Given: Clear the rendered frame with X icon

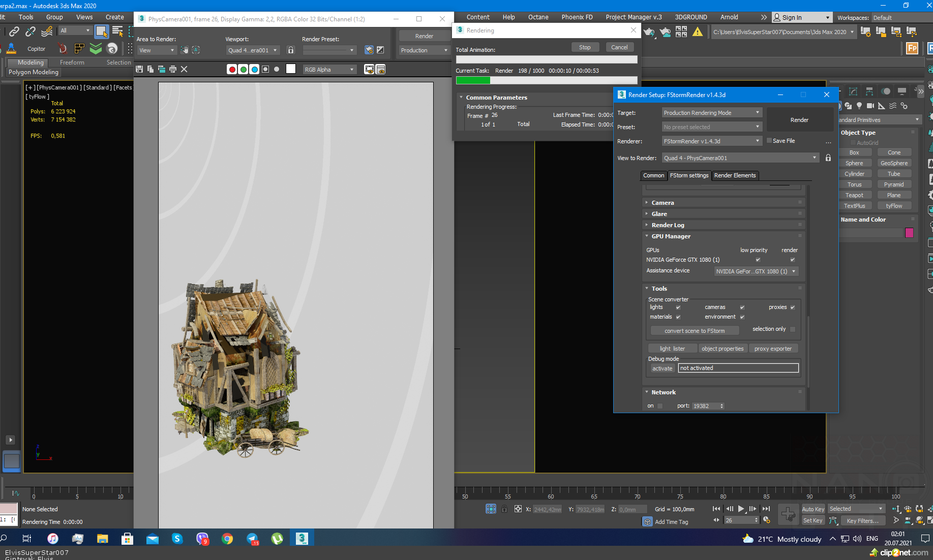Looking at the screenshot, I should (x=184, y=69).
